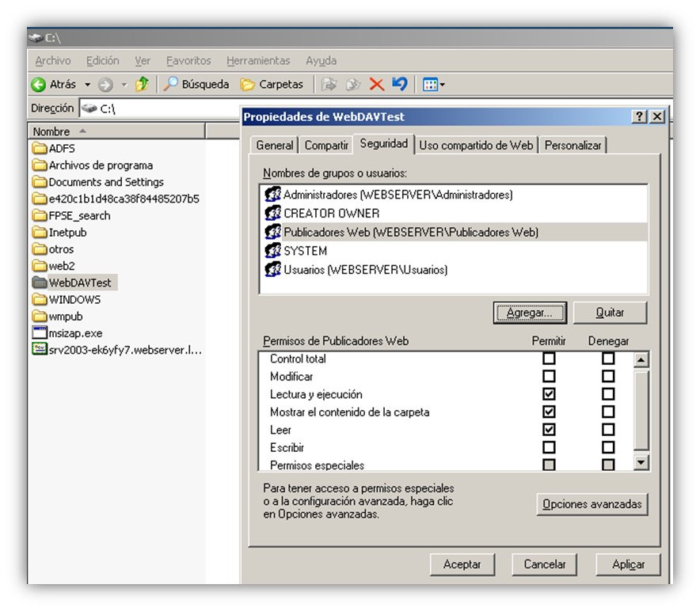
Task: Switch to Uso compartido de Web tab
Action: [x=476, y=145]
